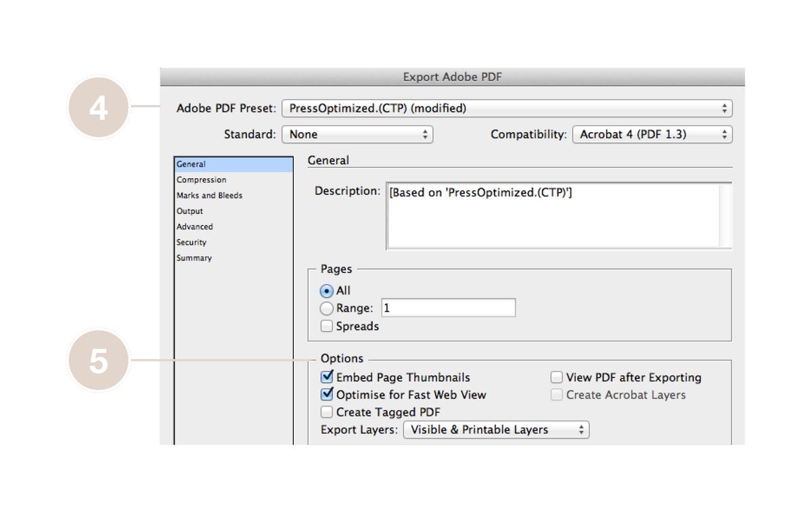The width and height of the screenshot is (812, 512).
Task: Select Output in the sidebar list
Action: [233, 211]
